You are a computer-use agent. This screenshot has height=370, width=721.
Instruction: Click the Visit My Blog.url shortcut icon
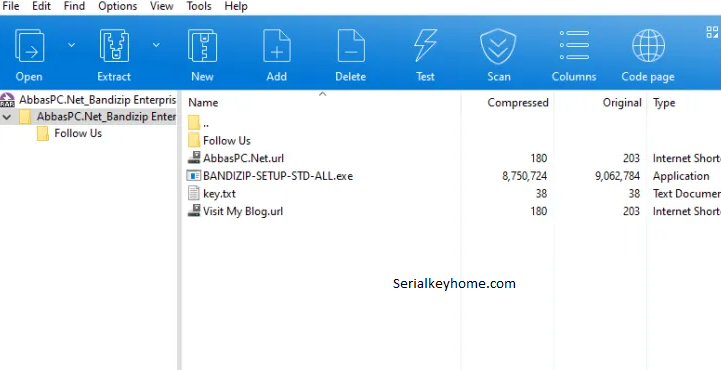[x=194, y=211]
